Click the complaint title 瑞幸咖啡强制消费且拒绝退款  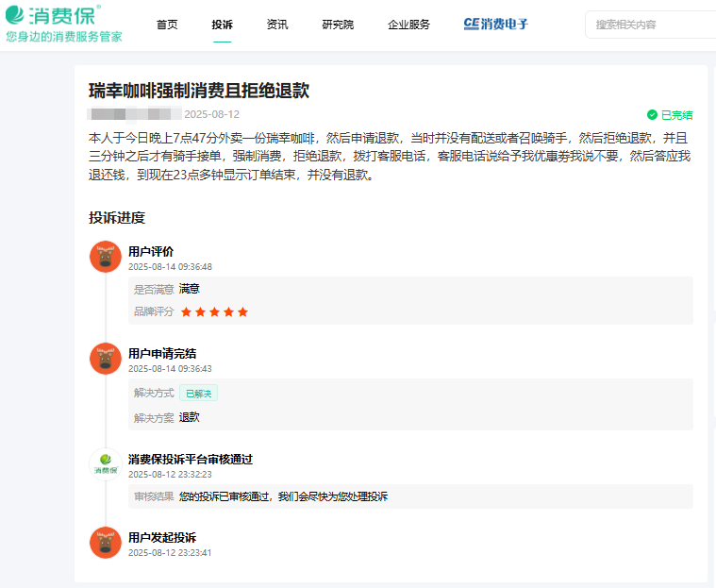(x=199, y=91)
